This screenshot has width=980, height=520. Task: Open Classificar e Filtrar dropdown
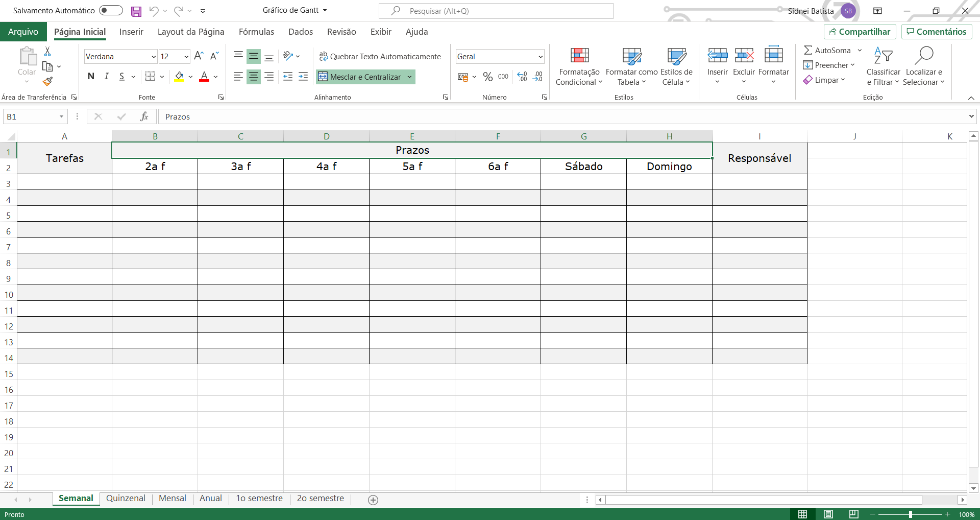point(883,66)
